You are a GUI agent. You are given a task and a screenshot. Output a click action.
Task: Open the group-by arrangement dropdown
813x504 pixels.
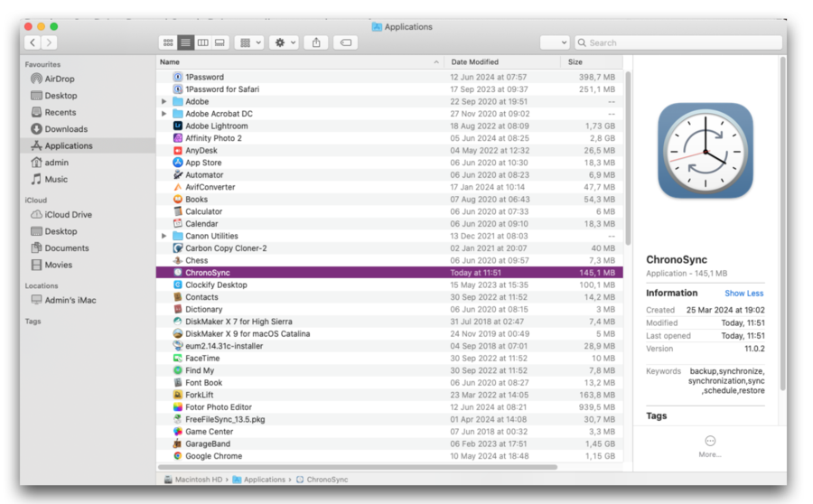[250, 42]
